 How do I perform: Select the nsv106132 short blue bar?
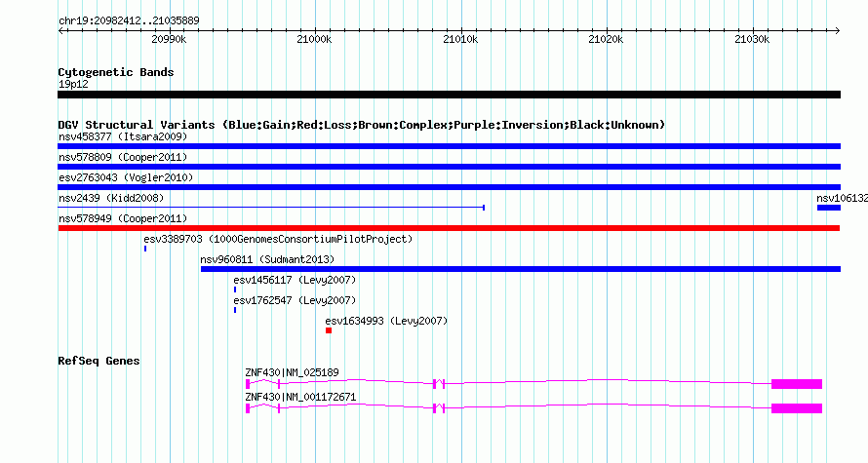(x=829, y=208)
